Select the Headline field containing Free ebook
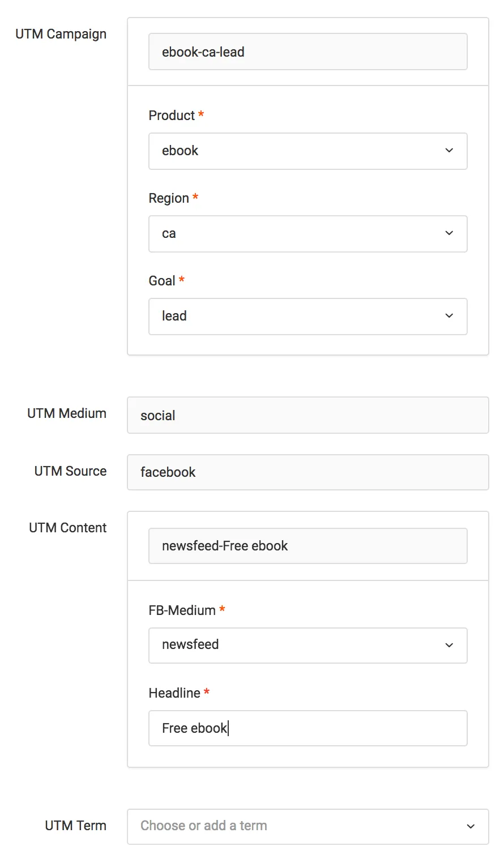 307,728
